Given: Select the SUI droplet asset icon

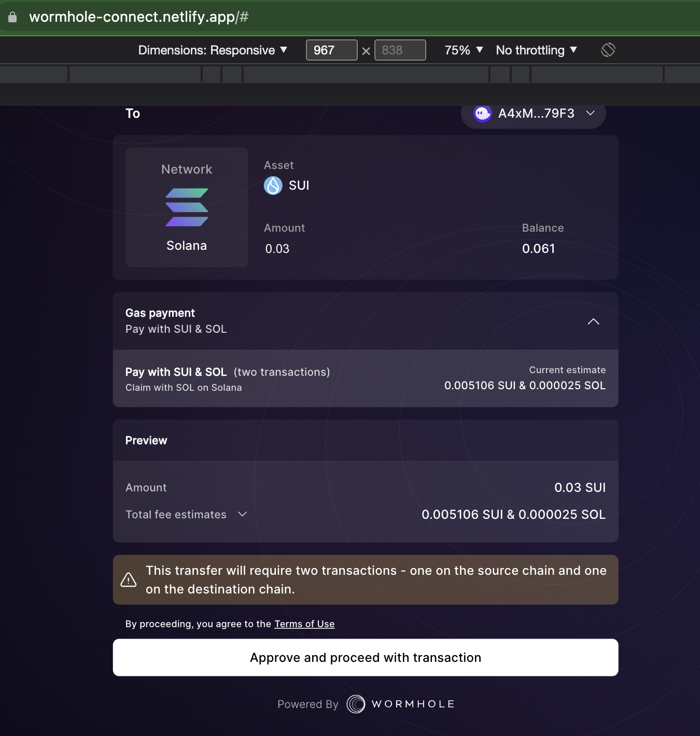Looking at the screenshot, I should click(272, 186).
